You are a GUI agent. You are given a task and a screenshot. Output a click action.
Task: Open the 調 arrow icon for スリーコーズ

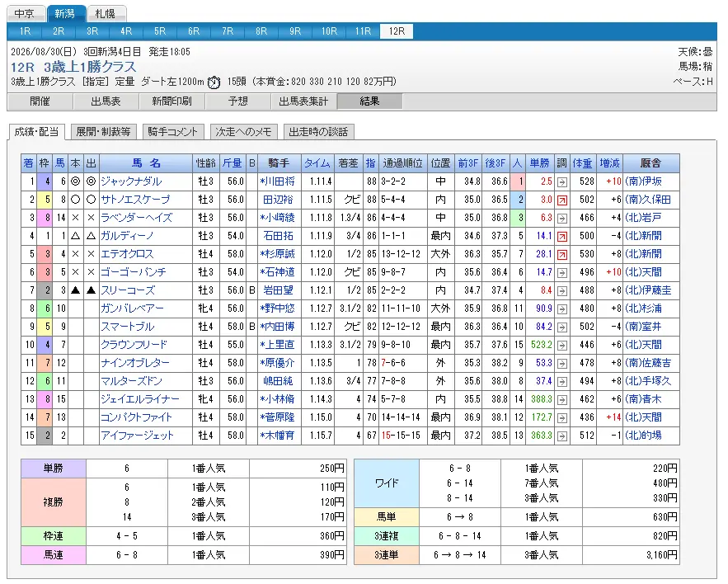click(561, 291)
